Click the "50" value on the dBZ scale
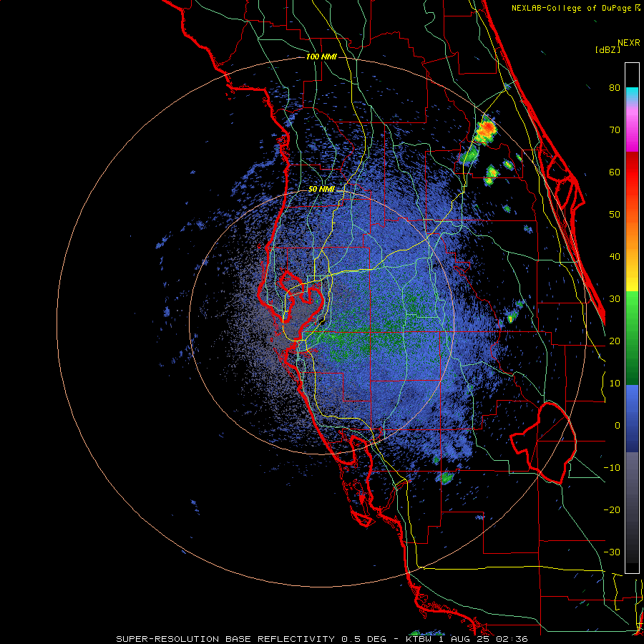Image resolution: width=644 pixels, height=644 pixels. pyautogui.click(x=615, y=215)
